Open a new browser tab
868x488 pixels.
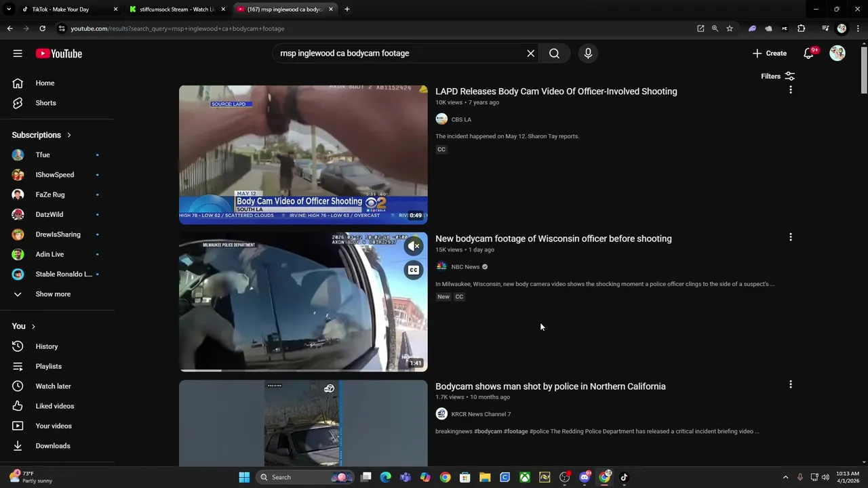coord(347,9)
